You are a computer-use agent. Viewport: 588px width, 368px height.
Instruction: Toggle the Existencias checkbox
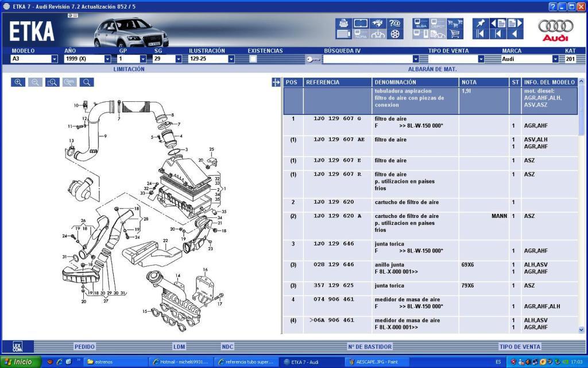[253, 59]
